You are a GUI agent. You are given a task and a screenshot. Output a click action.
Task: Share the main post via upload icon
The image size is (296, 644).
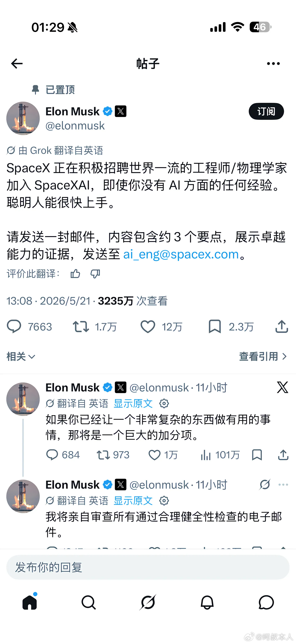tap(282, 327)
